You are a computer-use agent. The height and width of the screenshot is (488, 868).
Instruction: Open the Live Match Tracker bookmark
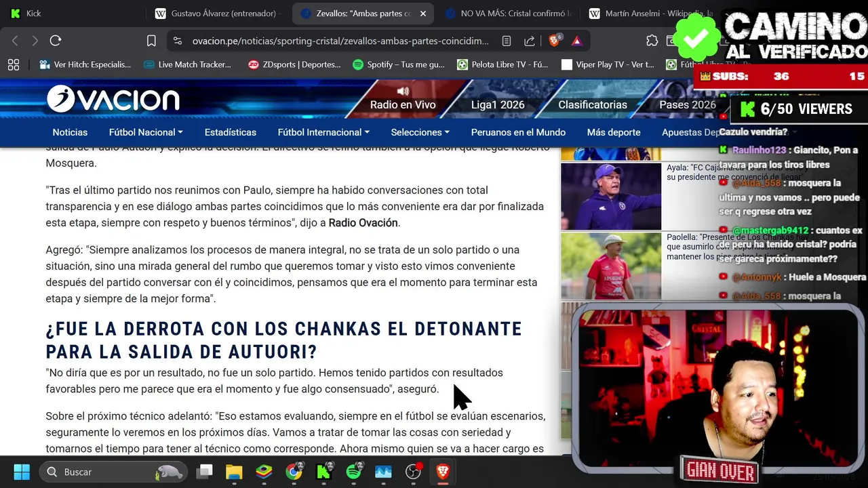188,64
